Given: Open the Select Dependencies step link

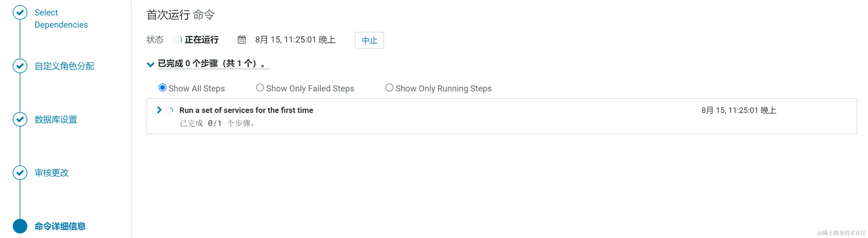Looking at the screenshot, I should [61, 18].
